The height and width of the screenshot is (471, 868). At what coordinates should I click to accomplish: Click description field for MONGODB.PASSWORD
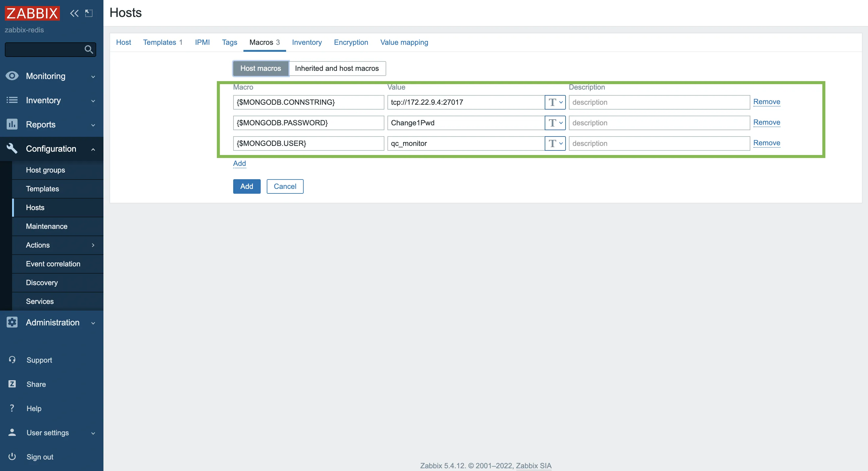click(659, 123)
